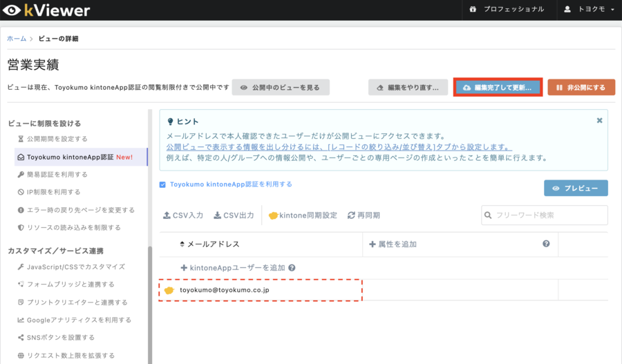Image resolution: width=622 pixels, height=364 pixels.
Task: Open フォームブリッジと連携する item
Action: pos(70,285)
